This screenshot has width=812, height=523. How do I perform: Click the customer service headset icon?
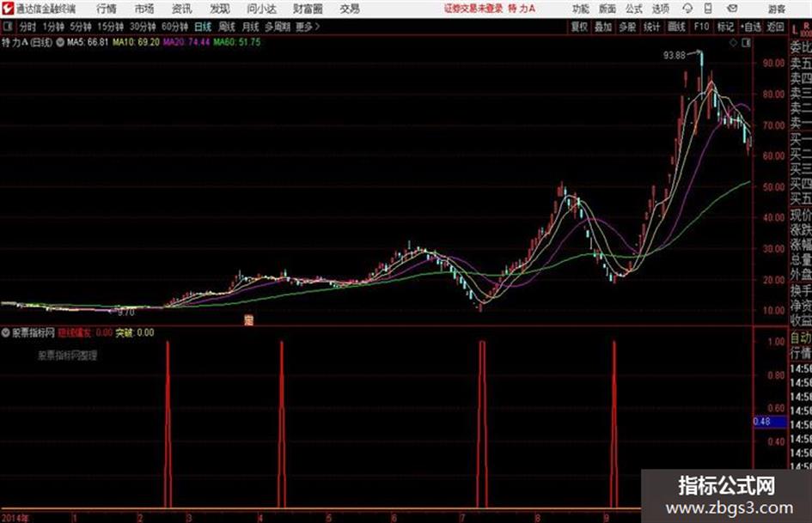(687, 9)
